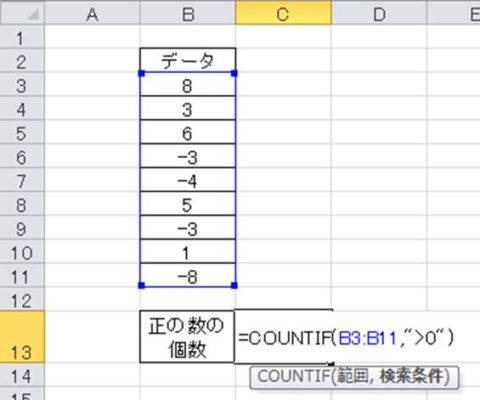Screen dimensions: 480x400
Task: Select the cell with value 1
Action: [188, 252]
